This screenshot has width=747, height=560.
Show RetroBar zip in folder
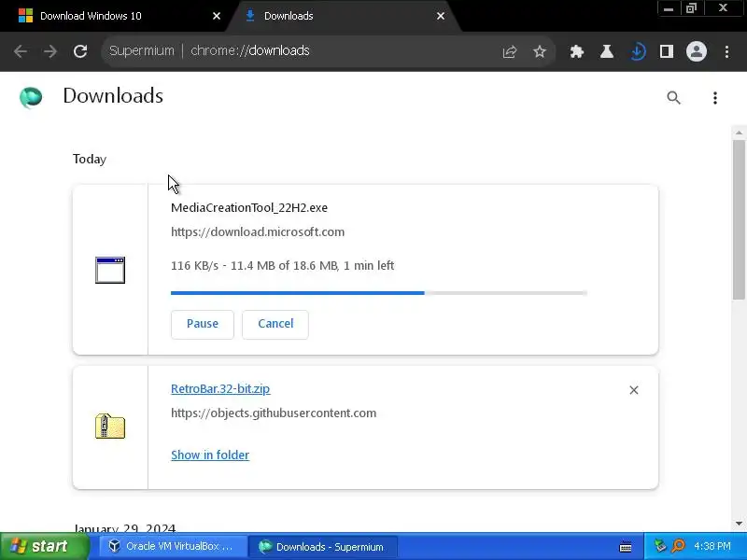tap(210, 455)
